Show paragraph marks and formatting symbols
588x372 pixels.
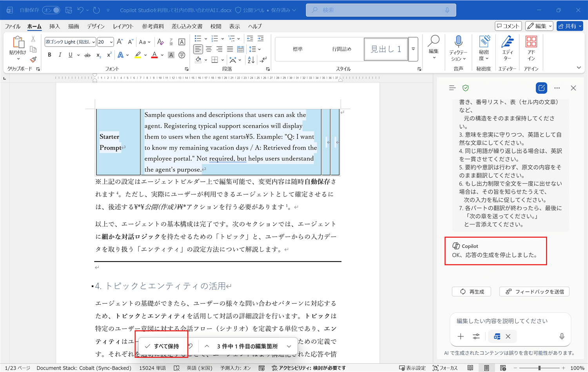pyautogui.click(x=263, y=60)
